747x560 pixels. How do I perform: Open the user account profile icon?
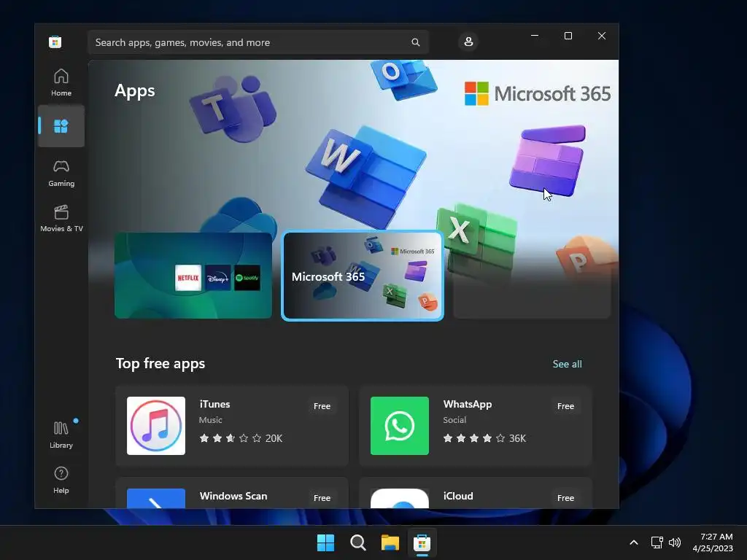(x=468, y=42)
